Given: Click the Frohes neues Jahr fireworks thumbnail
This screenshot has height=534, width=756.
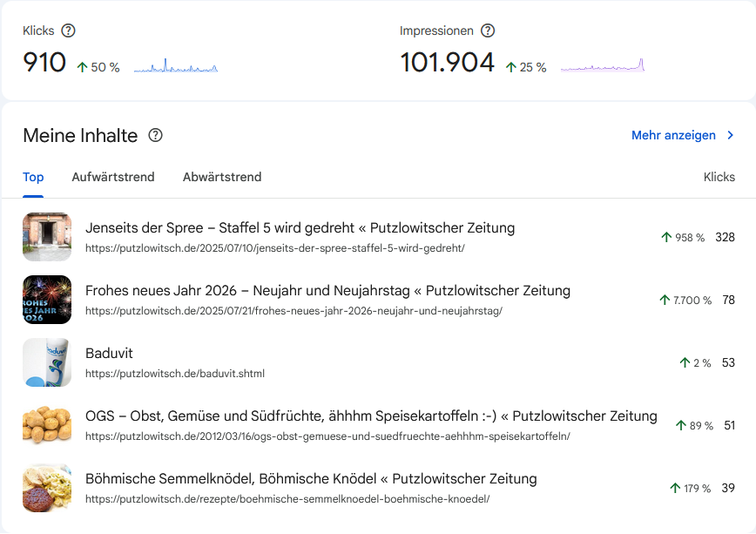Looking at the screenshot, I should 47,300.
